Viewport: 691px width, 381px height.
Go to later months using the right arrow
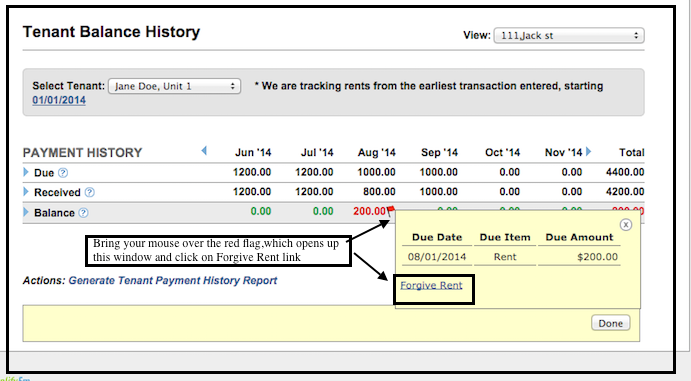(x=588, y=152)
